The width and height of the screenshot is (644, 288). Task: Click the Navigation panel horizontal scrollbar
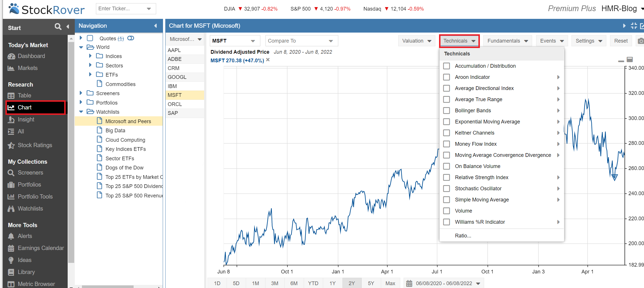(x=108, y=287)
